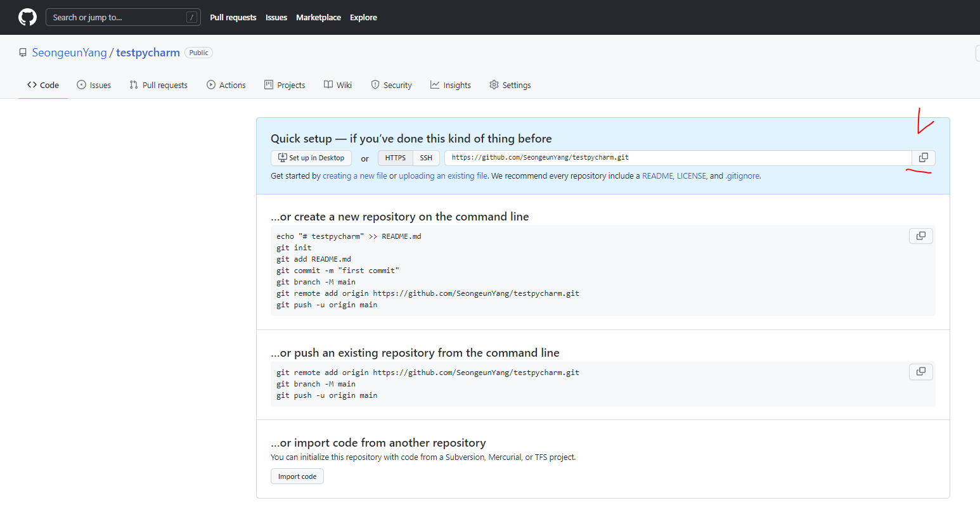The image size is (980, 510).
Task: Open the README recommendation link
Action: [657, 176]
